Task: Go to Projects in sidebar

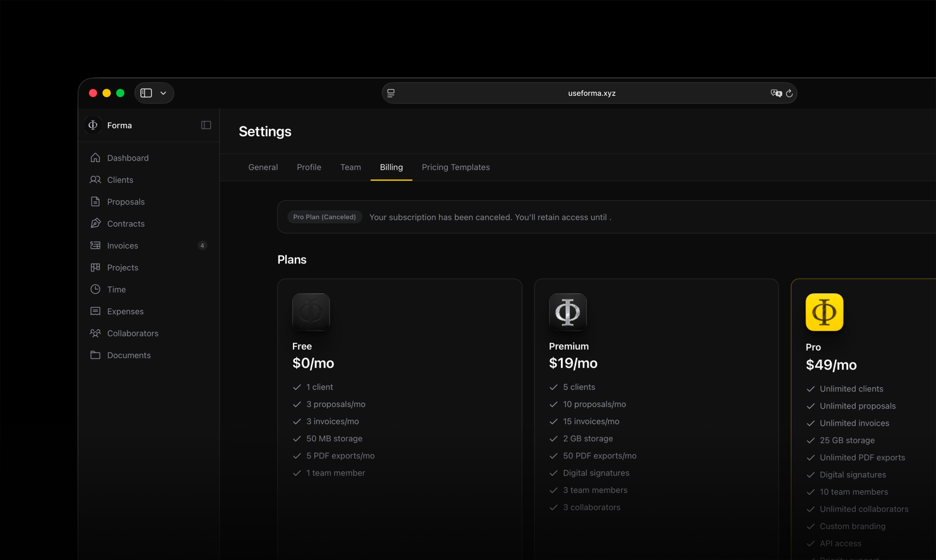Action: [x=123, y=267]
